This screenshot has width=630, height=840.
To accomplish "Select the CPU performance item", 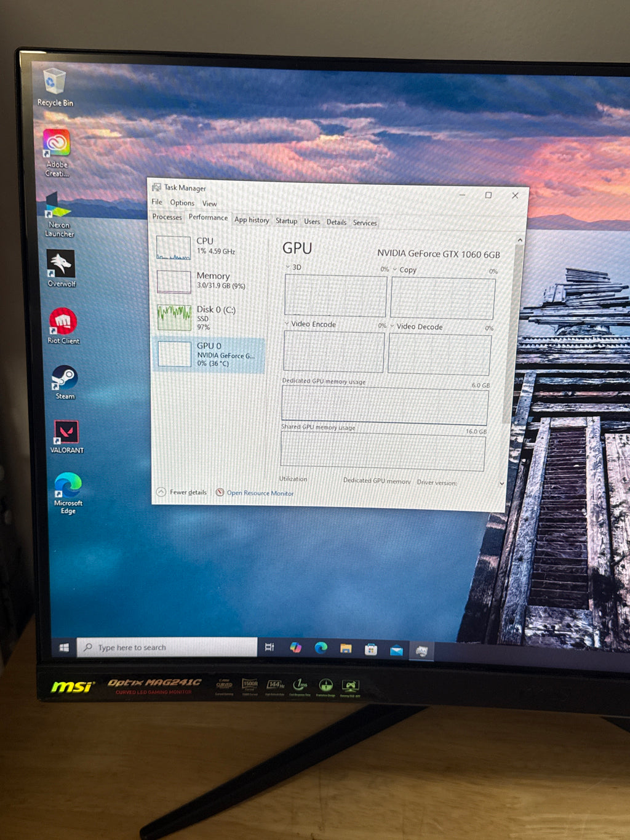I will pos(209,247).
